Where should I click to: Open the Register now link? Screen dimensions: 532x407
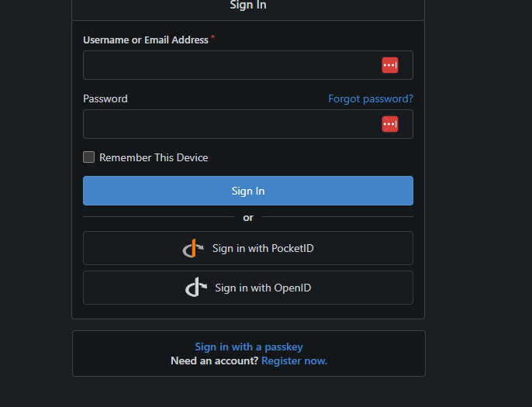(x=294, y=361)
